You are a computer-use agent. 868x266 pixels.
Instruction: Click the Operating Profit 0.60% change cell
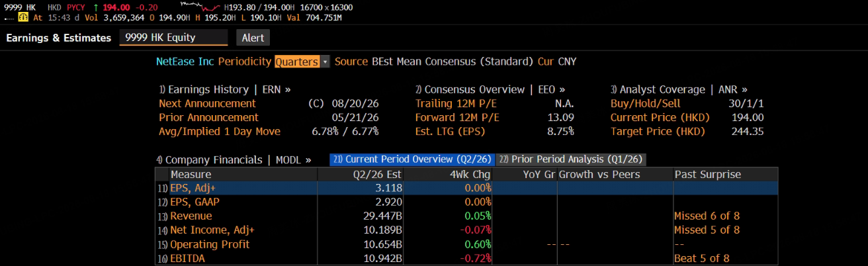476,244
